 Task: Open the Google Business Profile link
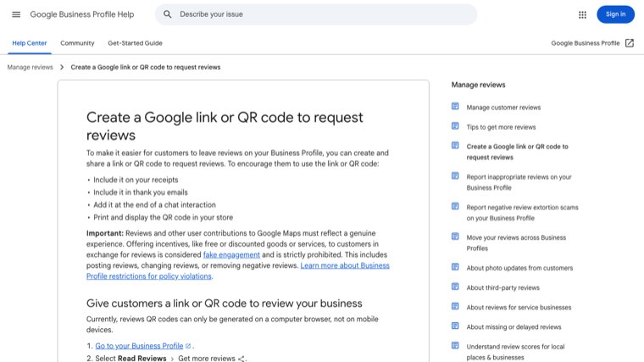pyautogui.click(x=586, y=43)
